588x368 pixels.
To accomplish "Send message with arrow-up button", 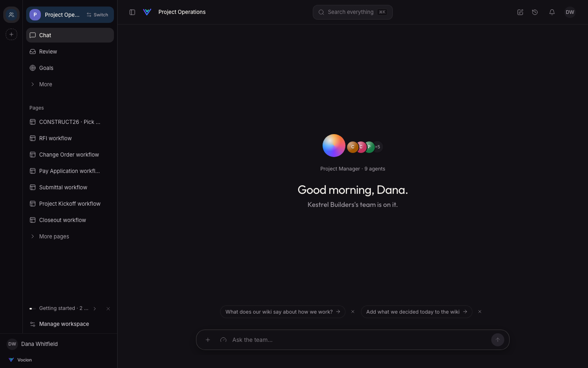I will pos(498,340).
